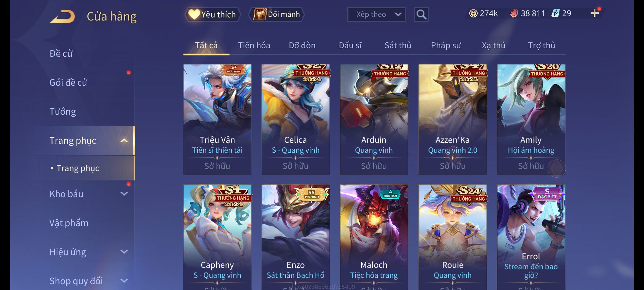The image size is (644, 290).
Task: Switch to the Pháp sư tab
Action: (x=446, y=45)
